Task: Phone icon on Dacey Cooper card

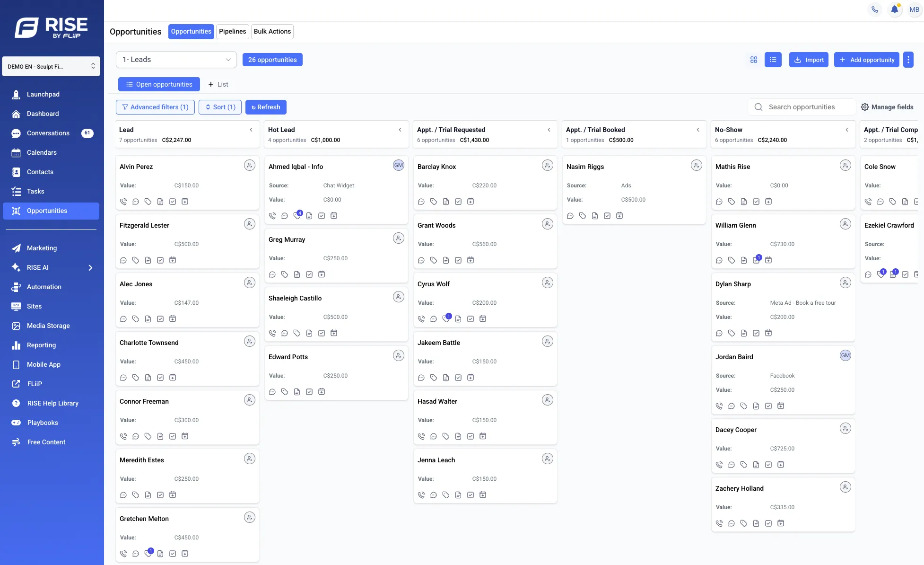Action: (x=719, y=465)
